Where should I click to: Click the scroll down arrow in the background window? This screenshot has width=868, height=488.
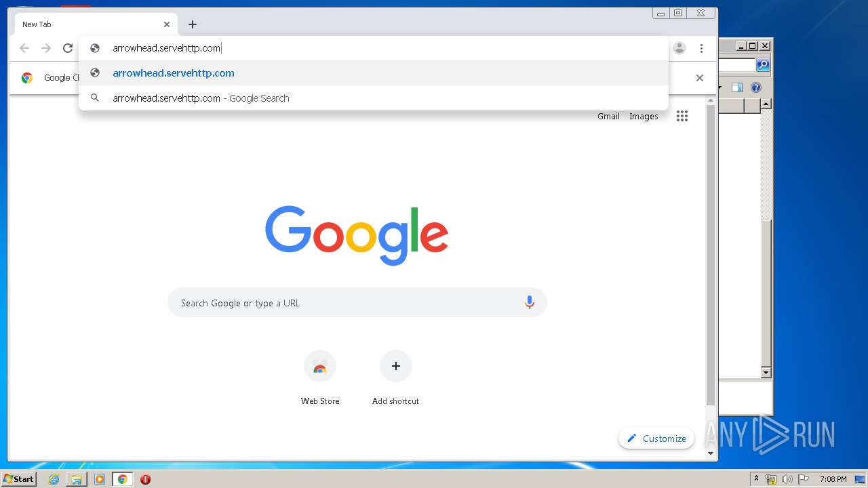766,373
